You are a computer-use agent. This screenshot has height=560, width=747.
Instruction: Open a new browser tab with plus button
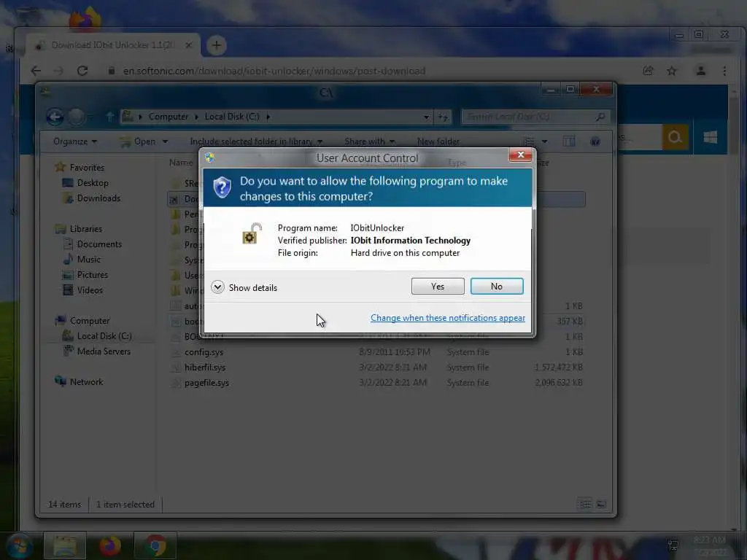216,45
